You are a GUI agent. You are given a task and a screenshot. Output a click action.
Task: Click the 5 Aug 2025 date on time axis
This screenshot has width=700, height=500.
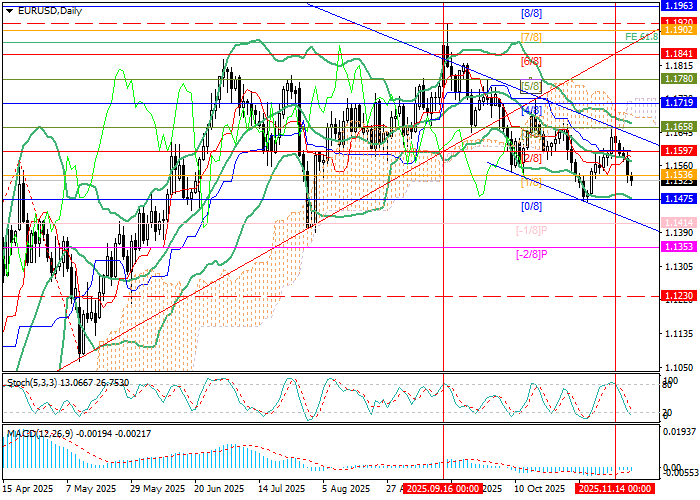click(346, 488)
